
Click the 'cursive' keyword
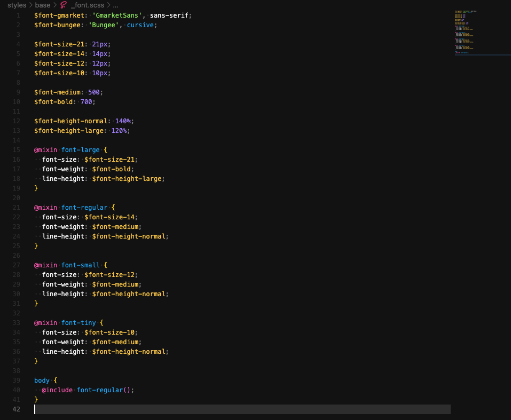pyautogui.click(x=140, y=25)
